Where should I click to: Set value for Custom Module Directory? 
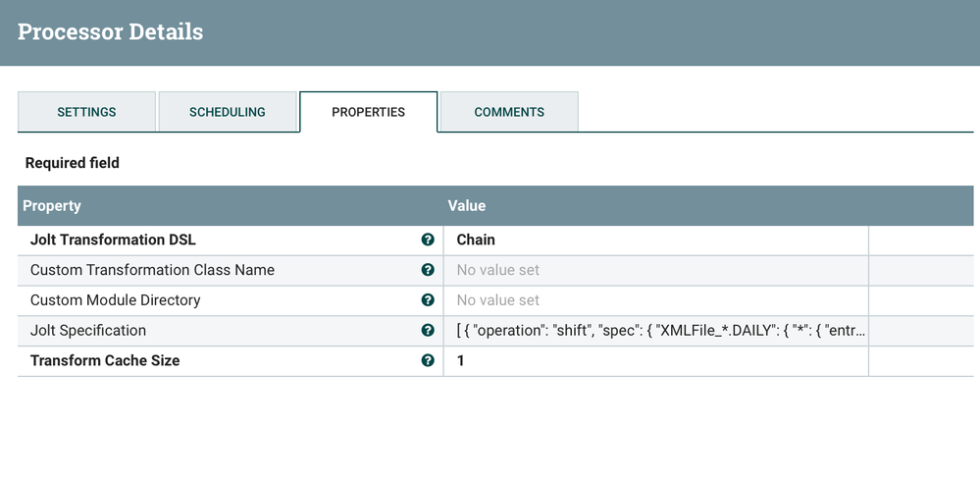pos(655,300)
